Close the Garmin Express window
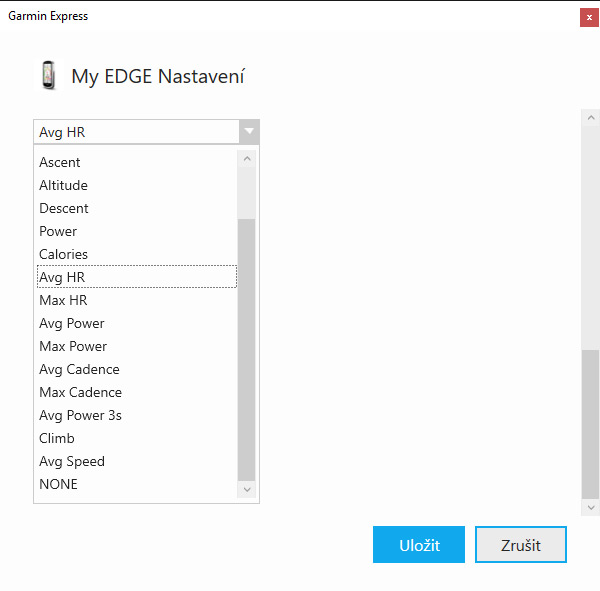Screen dimensions: 600x591 click(589, 18)
